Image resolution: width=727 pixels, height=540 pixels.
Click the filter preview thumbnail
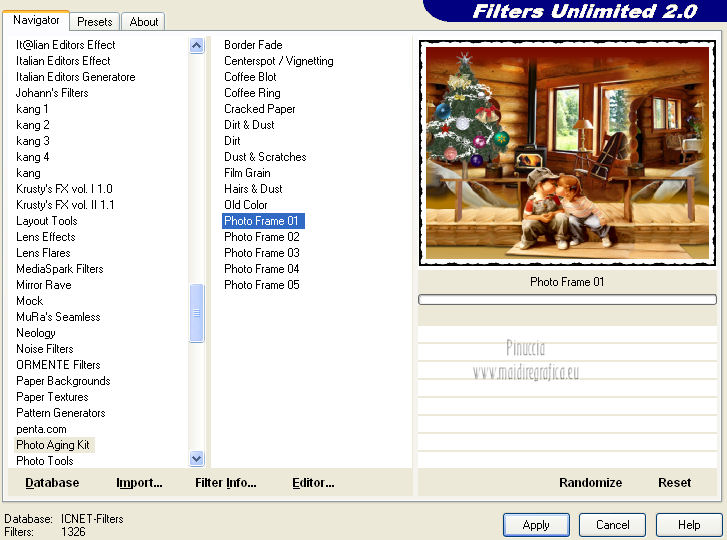[568, 153]
